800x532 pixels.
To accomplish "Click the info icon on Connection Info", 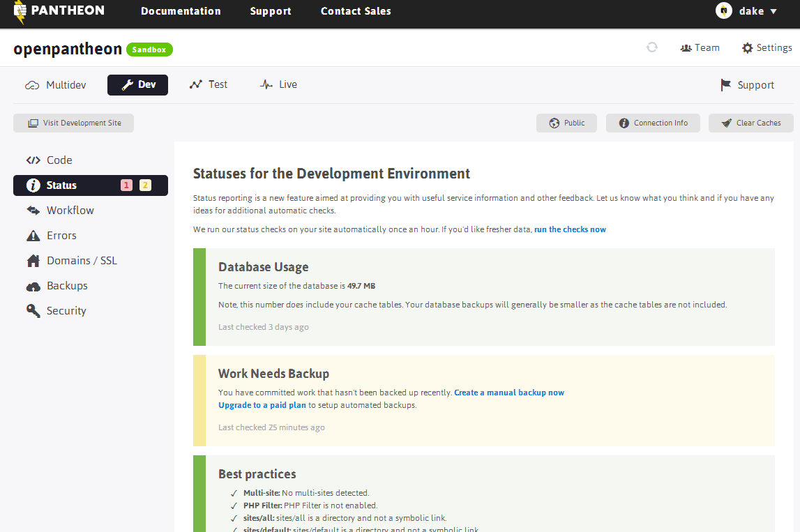I will click(624, 123).
